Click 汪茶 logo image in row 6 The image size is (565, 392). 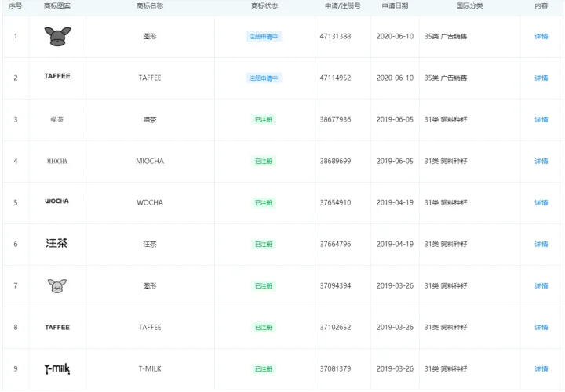tap(56, 243)
